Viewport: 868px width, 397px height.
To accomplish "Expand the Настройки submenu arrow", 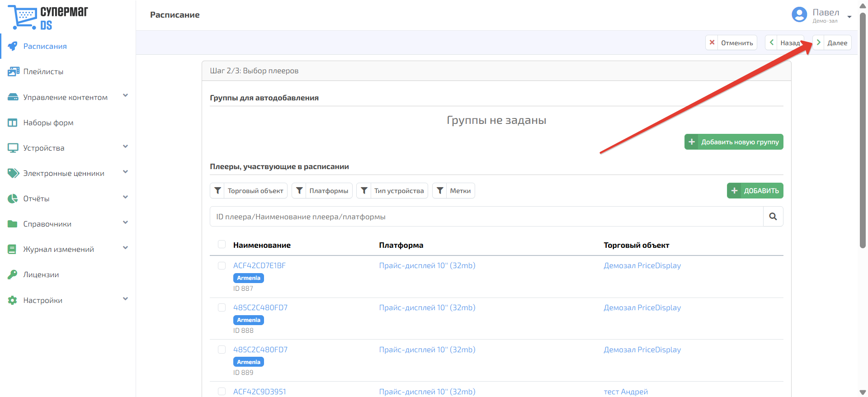I will coord(125,299).
